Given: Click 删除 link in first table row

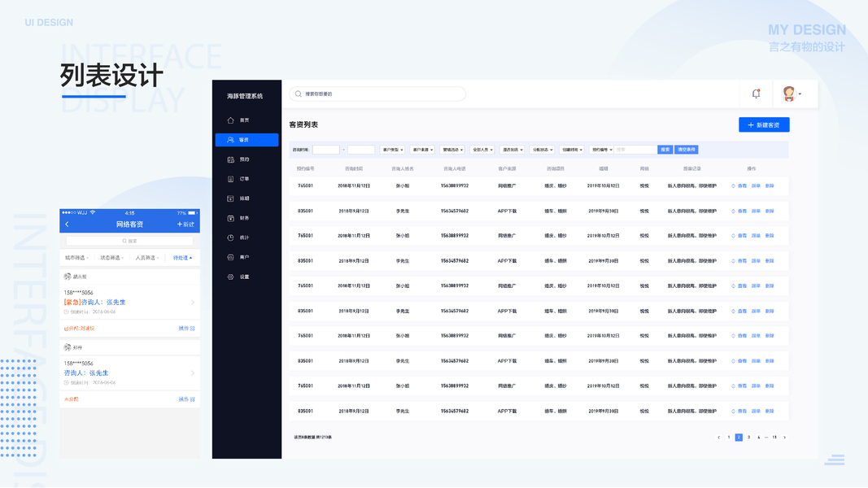Looking at the screenshot, I should (770, 186).
